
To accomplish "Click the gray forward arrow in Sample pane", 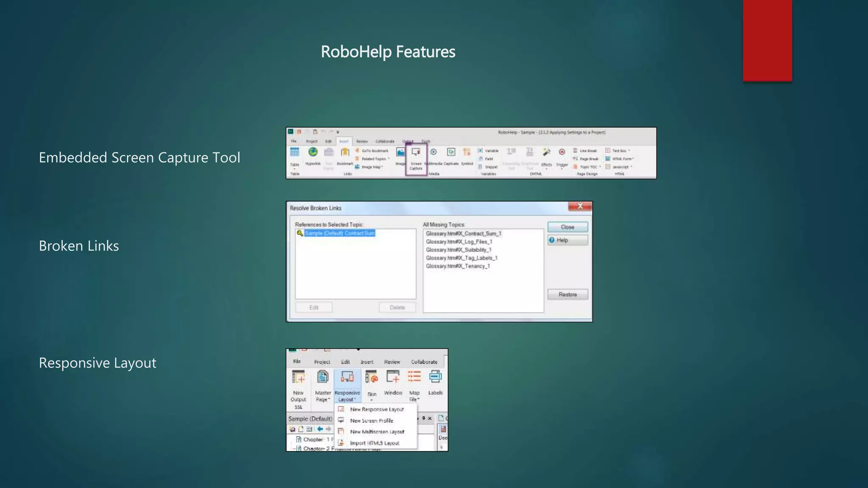I will (x=328, y=429).
